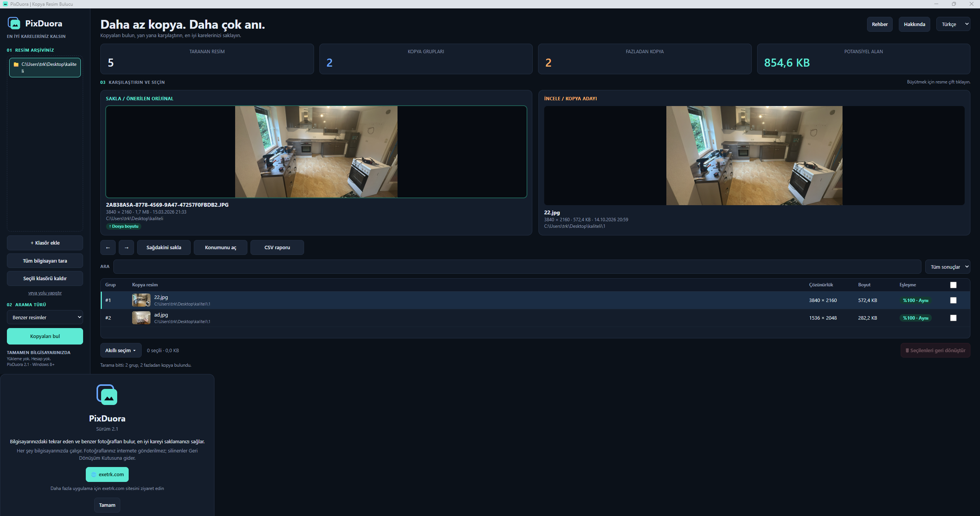Click Seçili klasörü kaldır button
The image size is (980, 516).
click(45, 278)
